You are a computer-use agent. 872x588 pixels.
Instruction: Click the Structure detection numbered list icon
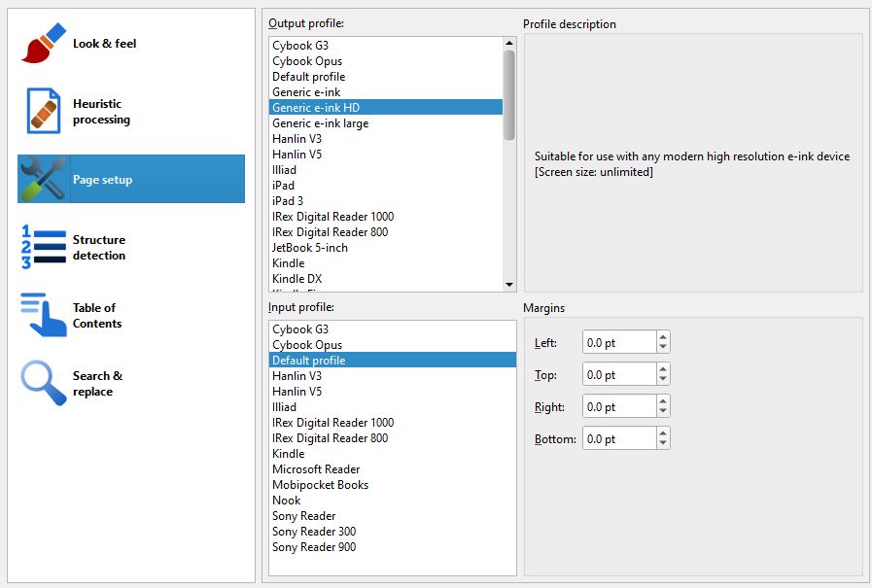[44, 247]
